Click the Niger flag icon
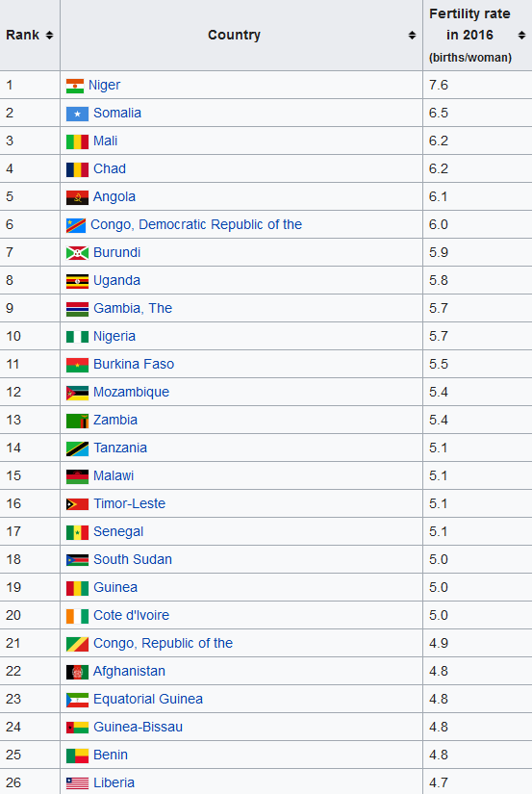Image resolution: width=532 pixels, height=794 pixels. pos(75,86)
